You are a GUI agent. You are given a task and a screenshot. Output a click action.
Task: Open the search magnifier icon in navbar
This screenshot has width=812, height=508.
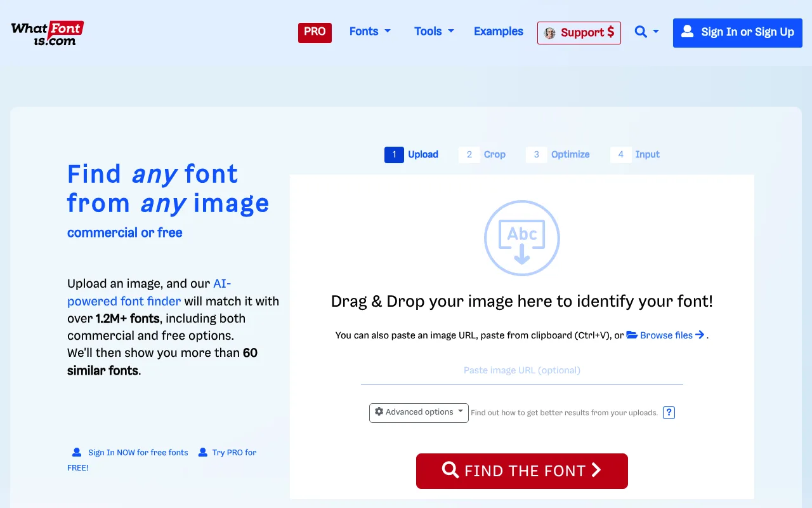coord(641,32)
